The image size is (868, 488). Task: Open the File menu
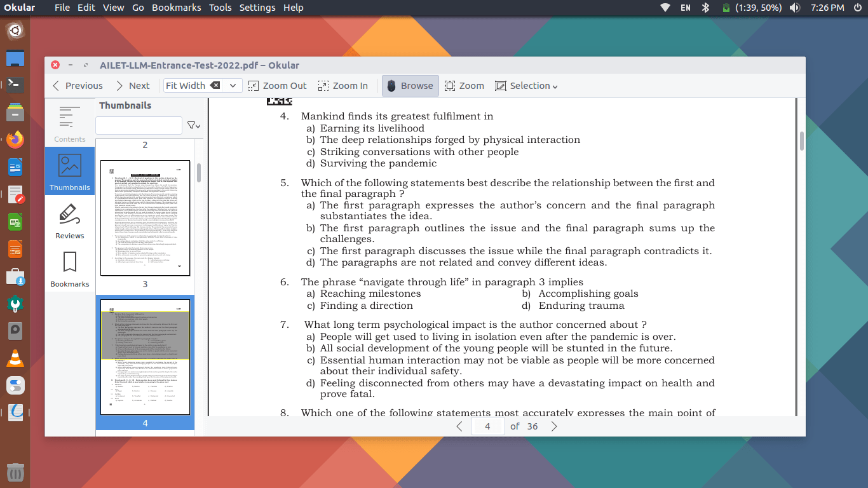tap(62, 8)
